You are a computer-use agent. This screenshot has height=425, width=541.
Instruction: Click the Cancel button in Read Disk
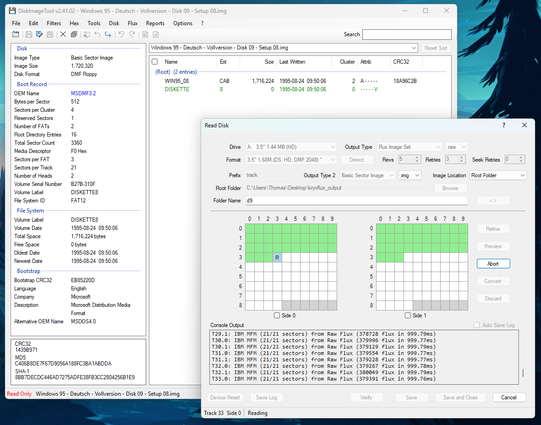click(509, 397)
